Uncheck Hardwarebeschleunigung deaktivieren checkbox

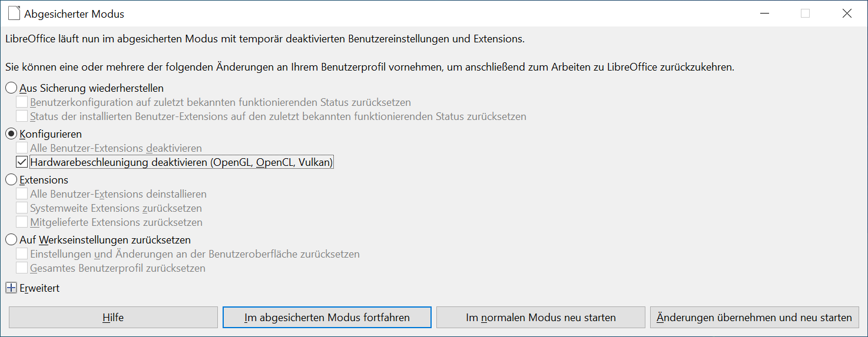[x=22, y=162]
